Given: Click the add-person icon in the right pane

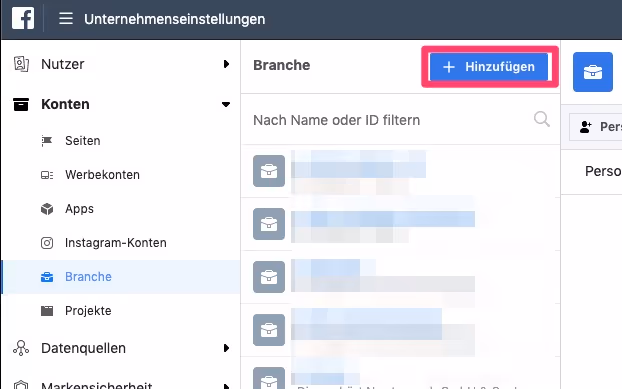Looking at the screenshot, I should tap(586, 127).
